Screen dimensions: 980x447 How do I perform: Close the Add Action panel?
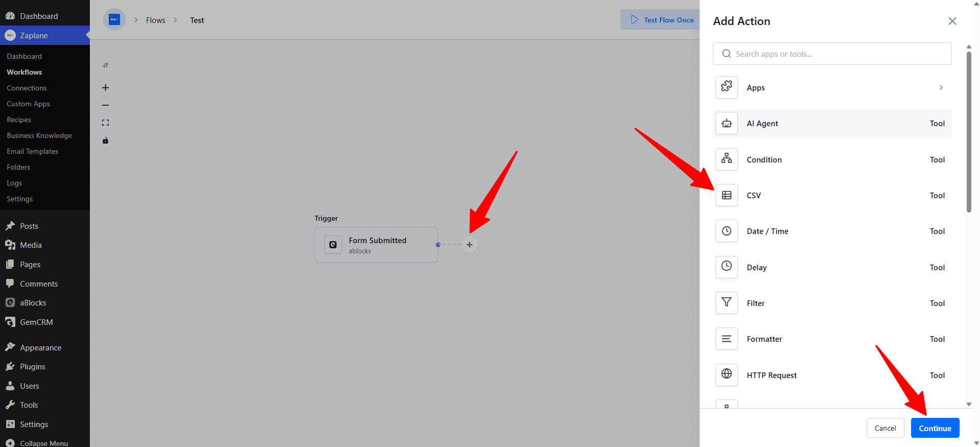pos(952,21)
